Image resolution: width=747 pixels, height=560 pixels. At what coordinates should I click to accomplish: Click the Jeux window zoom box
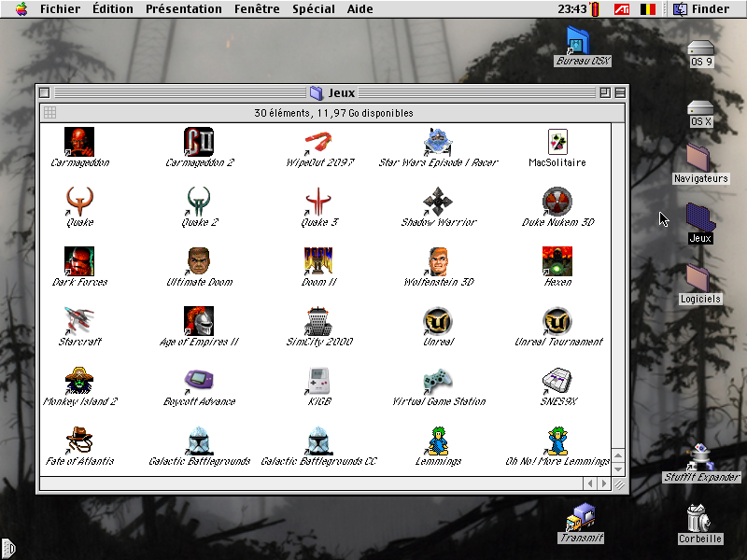(x=605, y=92)
